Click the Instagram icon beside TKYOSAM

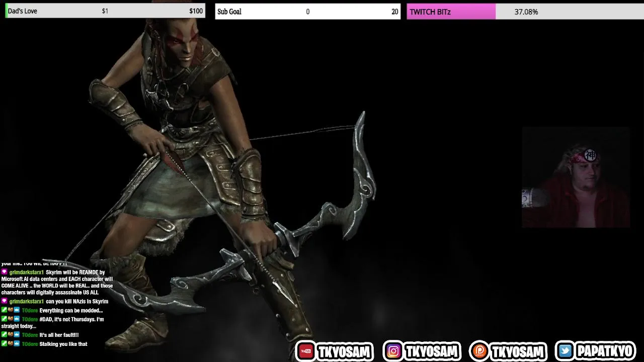[393, 351]
